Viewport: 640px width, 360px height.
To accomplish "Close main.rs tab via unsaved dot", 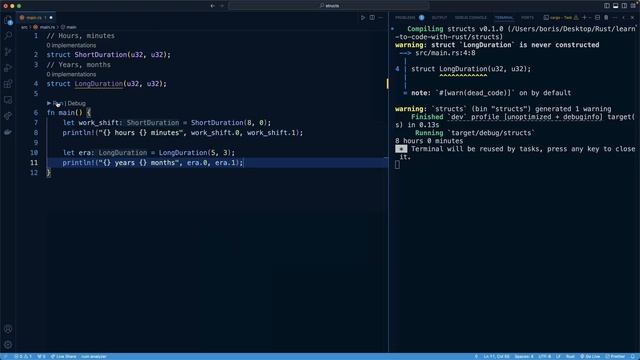I will coord(51,18).
